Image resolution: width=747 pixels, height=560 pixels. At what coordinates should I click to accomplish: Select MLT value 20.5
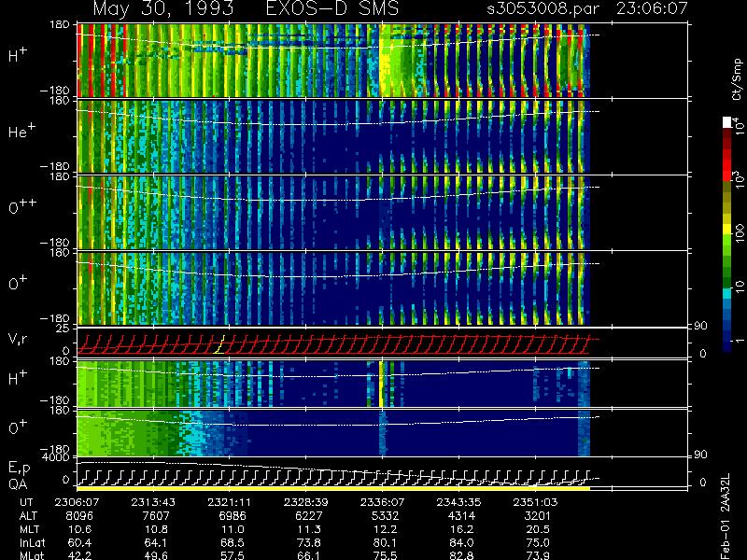point(538,529)
